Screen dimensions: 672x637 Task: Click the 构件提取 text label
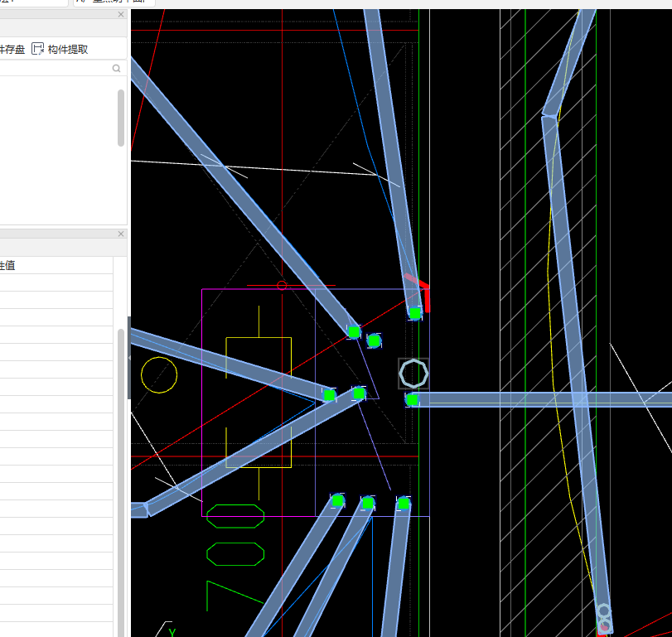tap(68, 49)
